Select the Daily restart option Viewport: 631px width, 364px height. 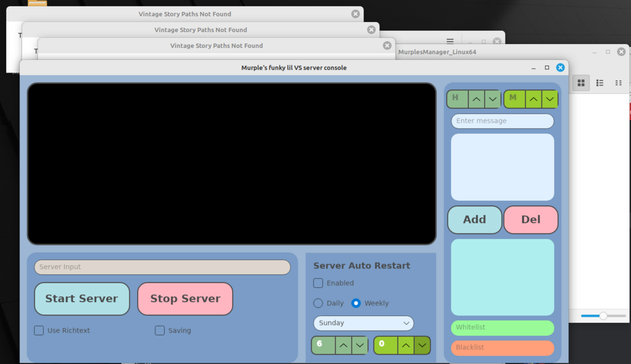click(319, 303)
